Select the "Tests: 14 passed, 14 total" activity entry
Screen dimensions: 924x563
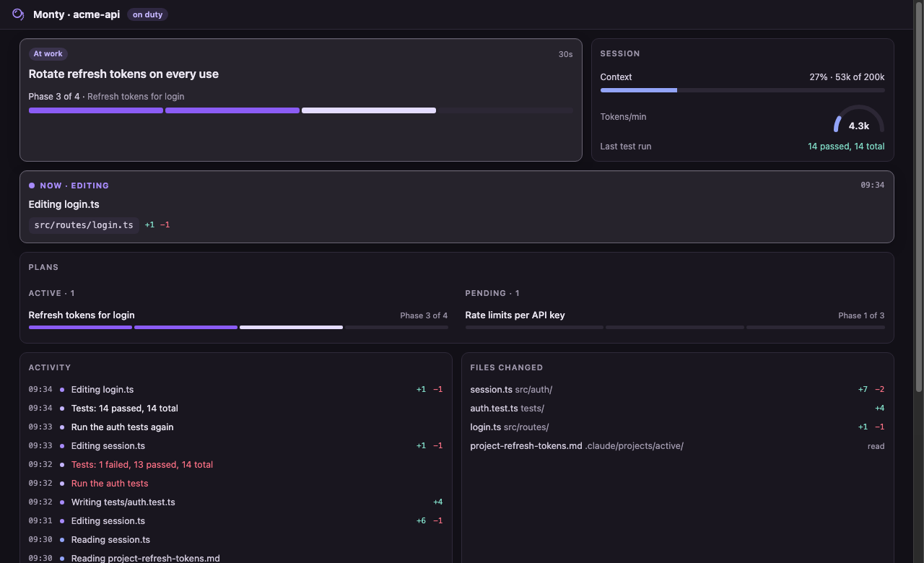235,409
